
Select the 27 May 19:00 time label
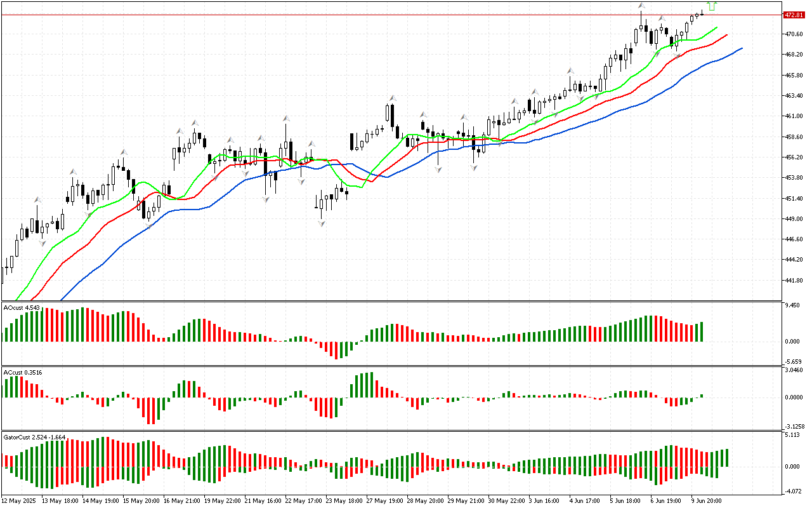383,501
